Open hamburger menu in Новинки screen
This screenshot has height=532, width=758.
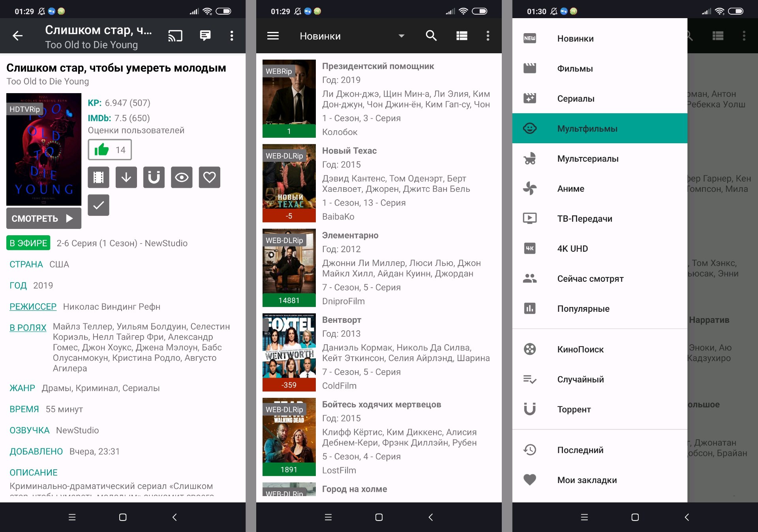(273, 36)
